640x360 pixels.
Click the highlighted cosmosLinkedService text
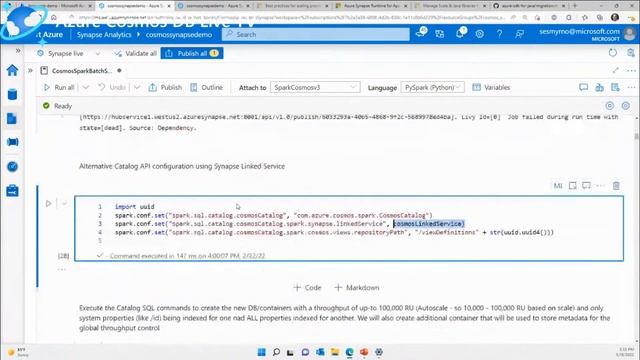coord(429,224)
